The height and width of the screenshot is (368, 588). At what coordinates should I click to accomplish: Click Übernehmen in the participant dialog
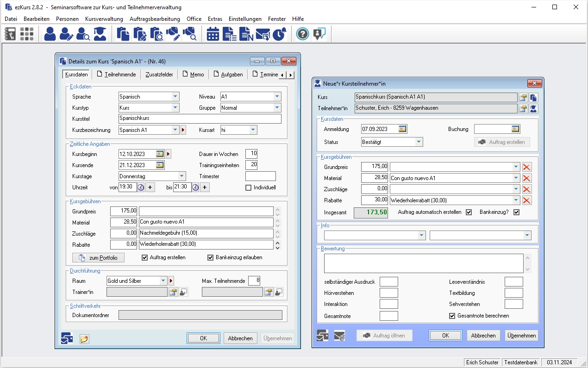(x=521, y=336)
